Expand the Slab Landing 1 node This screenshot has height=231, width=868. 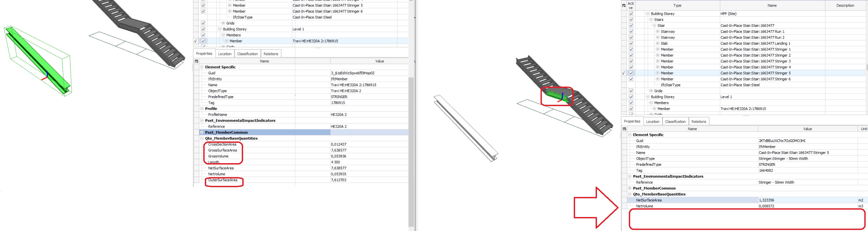tap(658, 43)
